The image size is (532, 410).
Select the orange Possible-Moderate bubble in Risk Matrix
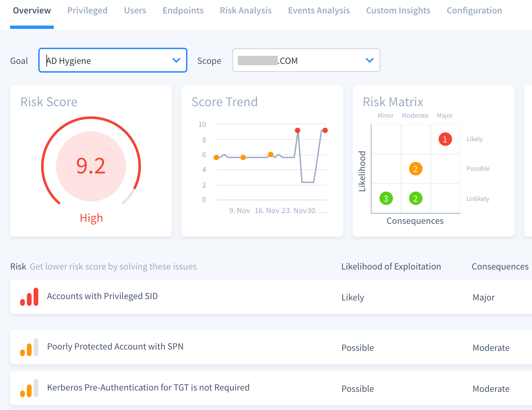(415, 169)
